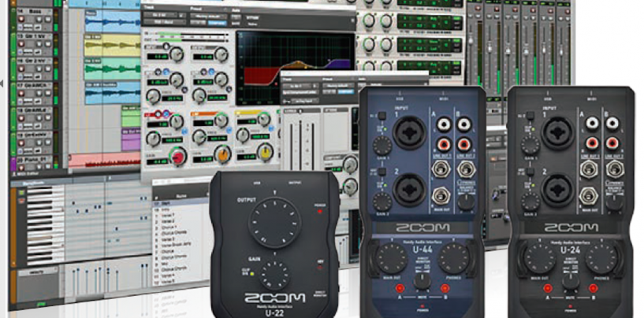Viewport: 644px width, 318px height.
Task: Click the ZOOM logo on U-44
Action: click(x=423, y=227)
